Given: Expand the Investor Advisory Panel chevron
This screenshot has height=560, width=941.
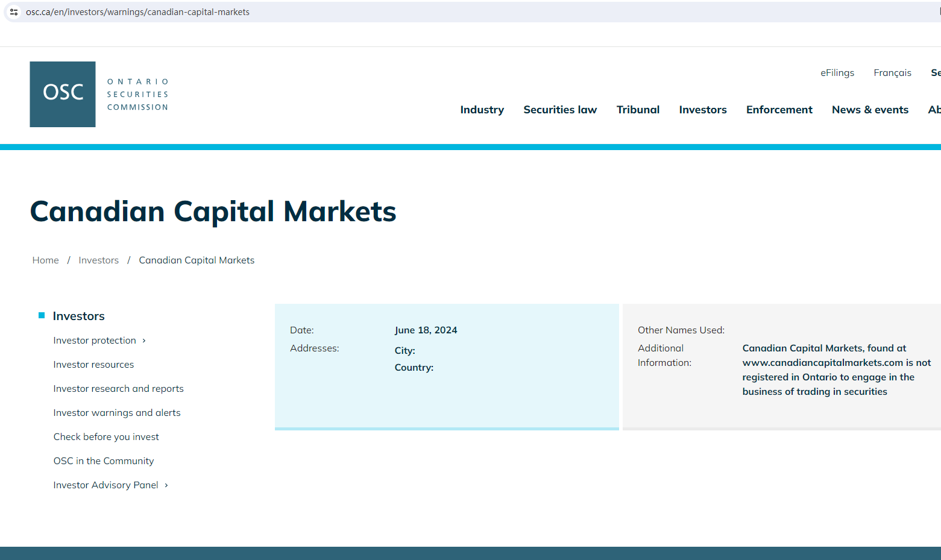Looking at the screenshot, I should point(166,486).
